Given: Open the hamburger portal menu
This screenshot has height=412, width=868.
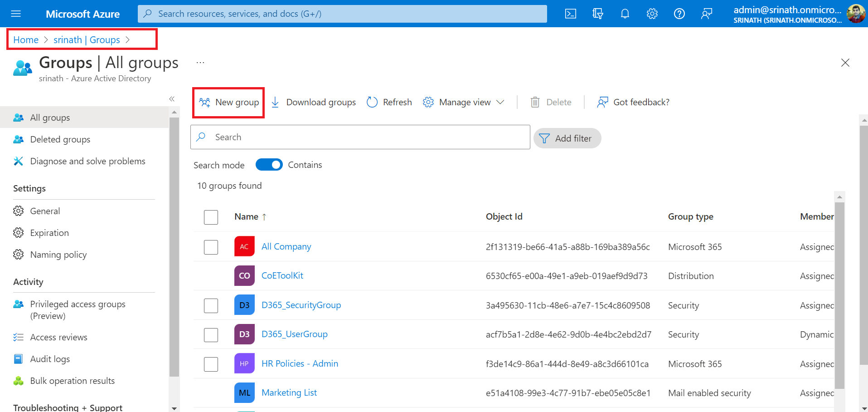Looking at the screenshot, I should (x=16, y=14).
